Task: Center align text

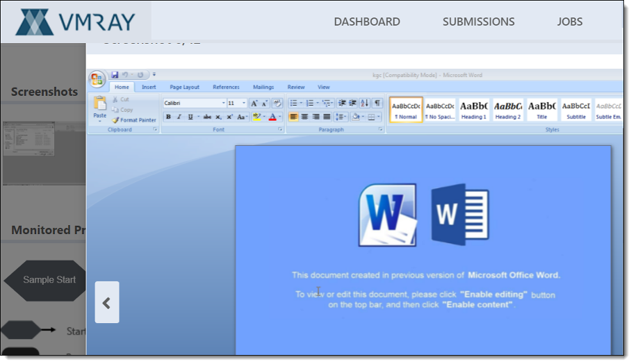Action: (304, 117)
